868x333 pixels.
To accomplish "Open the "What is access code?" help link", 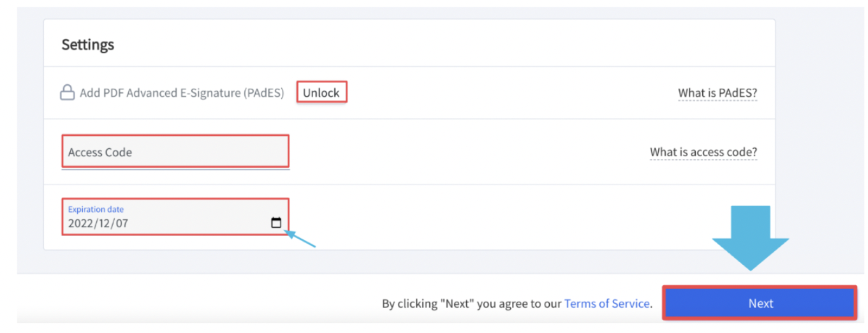I will [703, 152].
